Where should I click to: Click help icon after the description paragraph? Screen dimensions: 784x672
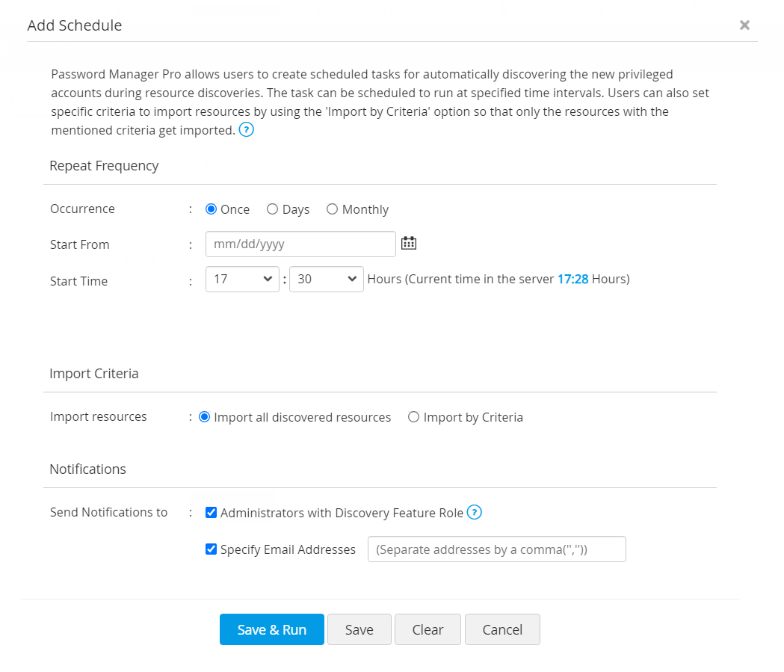[246, 130]
